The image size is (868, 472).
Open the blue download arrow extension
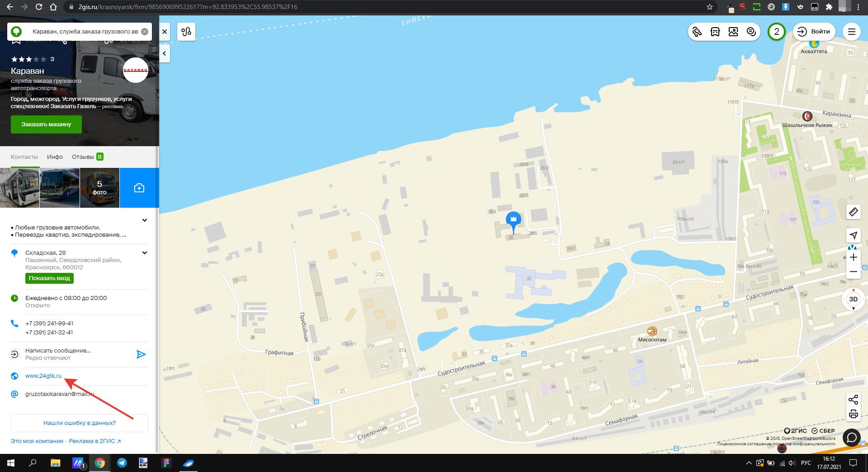(786, 7)
